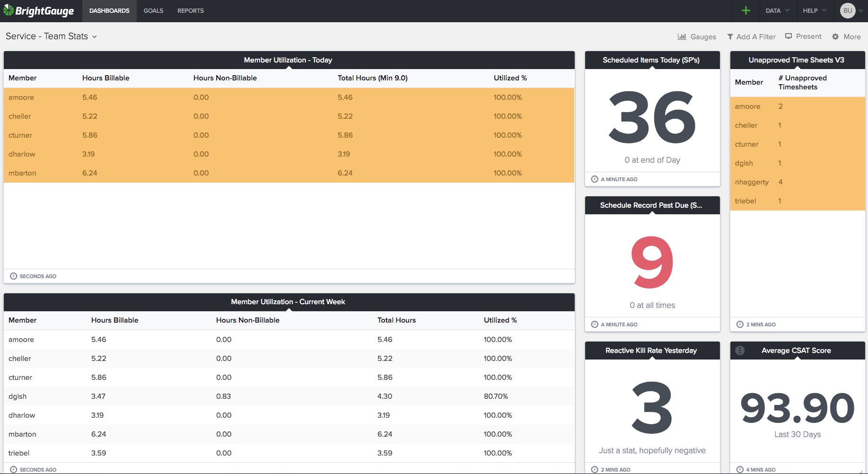Click the Unapproved Time Sheets V3 title
This screenshot has width=868, height=474.
796,60
